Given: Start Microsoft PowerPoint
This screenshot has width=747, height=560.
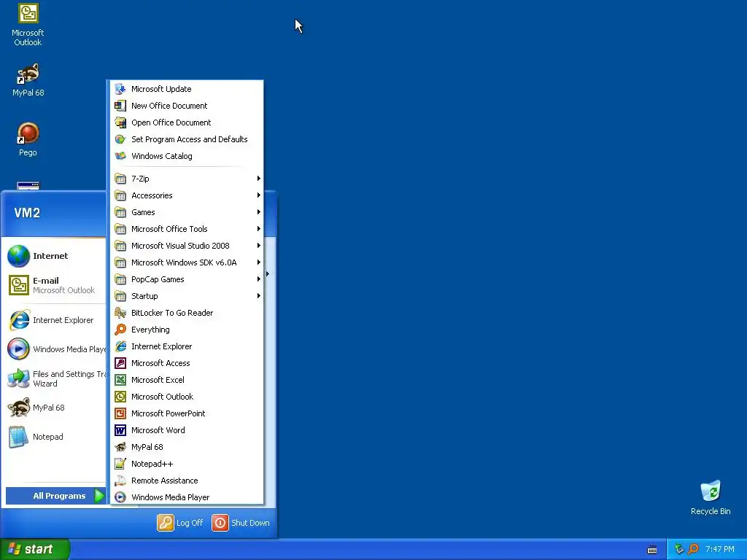Looking at the screenshot, I should click(186, 413).
